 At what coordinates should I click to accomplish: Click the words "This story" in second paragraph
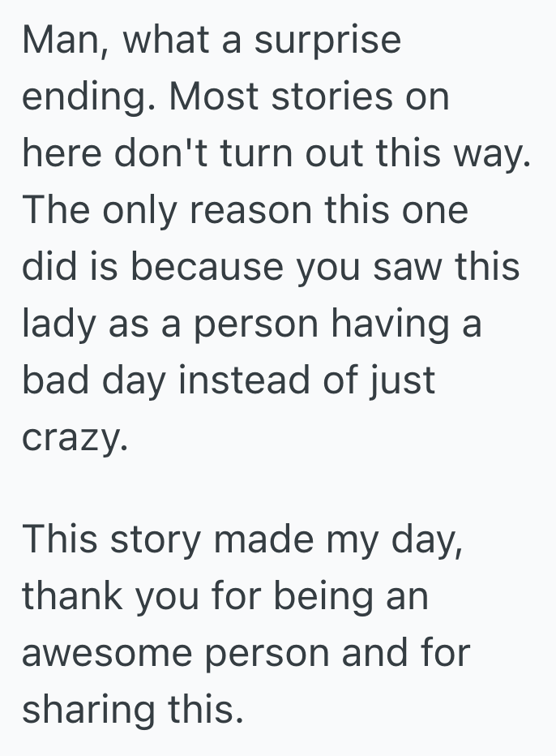click(x=118, y=539)
